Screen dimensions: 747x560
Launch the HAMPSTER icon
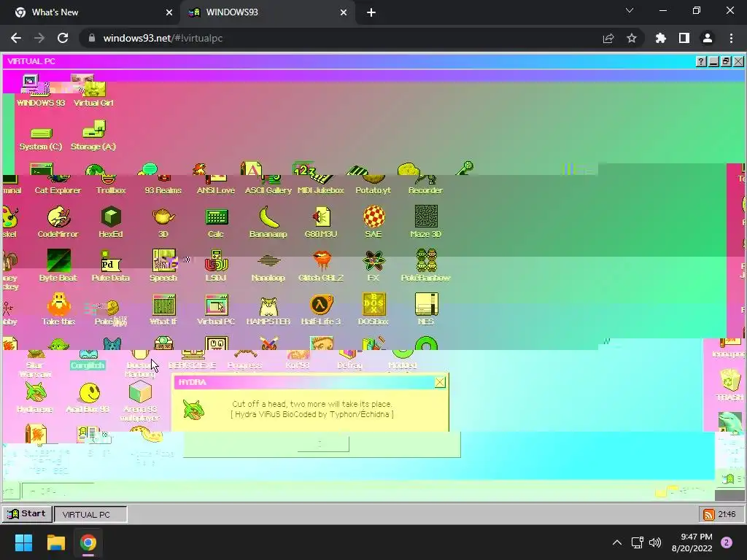pos(268,311)
